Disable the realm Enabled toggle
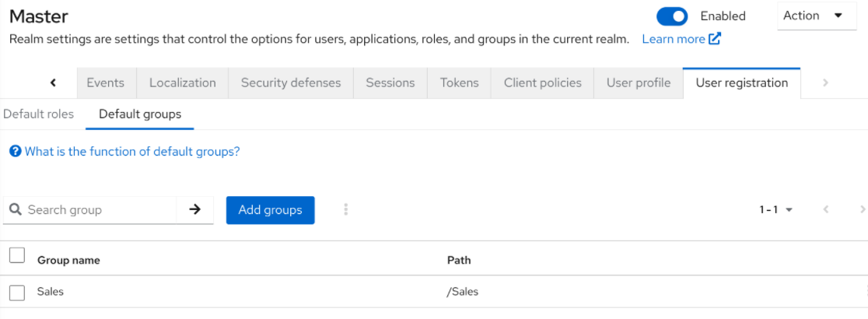The width and height of the screenshot is (868, 319). tap(672, 16)
